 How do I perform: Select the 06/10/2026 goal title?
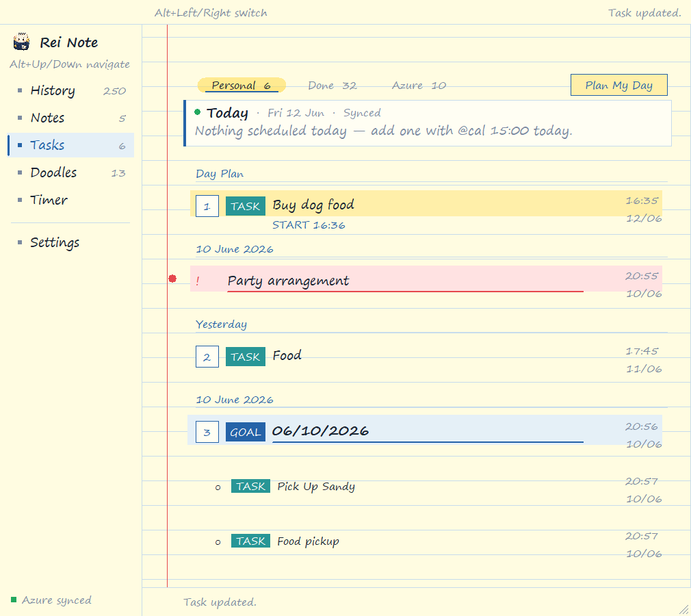[320, 431]
